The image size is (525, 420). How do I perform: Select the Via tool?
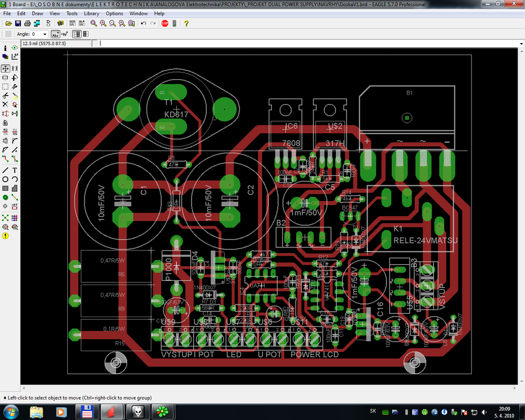pyautogui.click(x=5, y=197)
